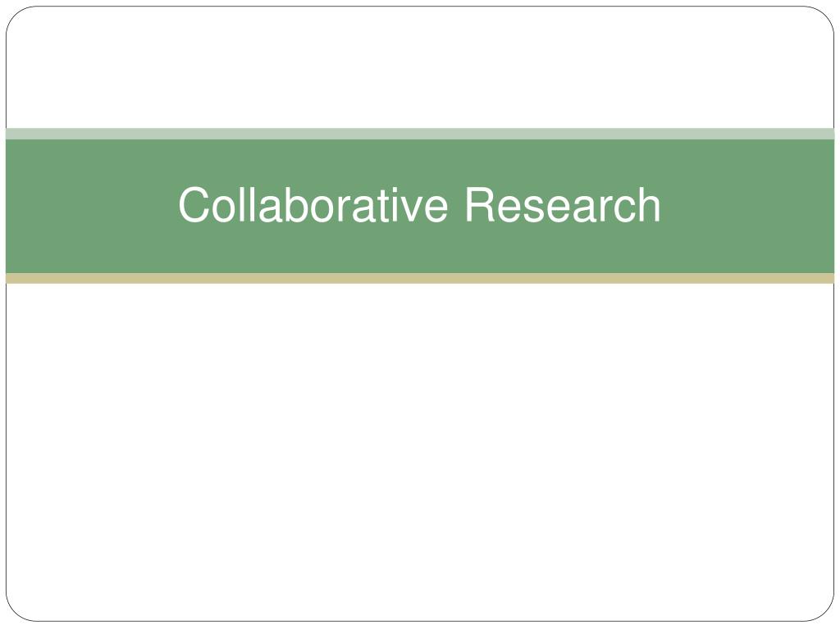Click the "Collaborative Research" slide title
Viewport: 840px width, 630px height.
coord(419,204)
